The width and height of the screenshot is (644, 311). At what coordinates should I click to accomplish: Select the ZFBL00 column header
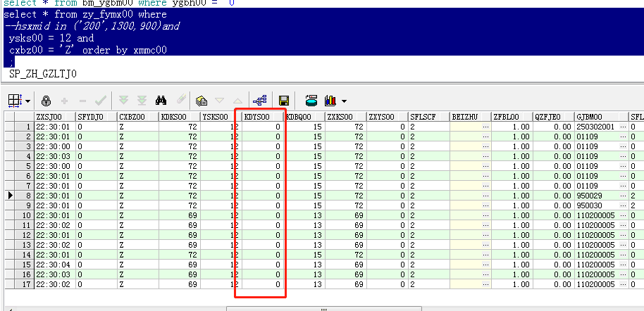[x=512, y=117]
